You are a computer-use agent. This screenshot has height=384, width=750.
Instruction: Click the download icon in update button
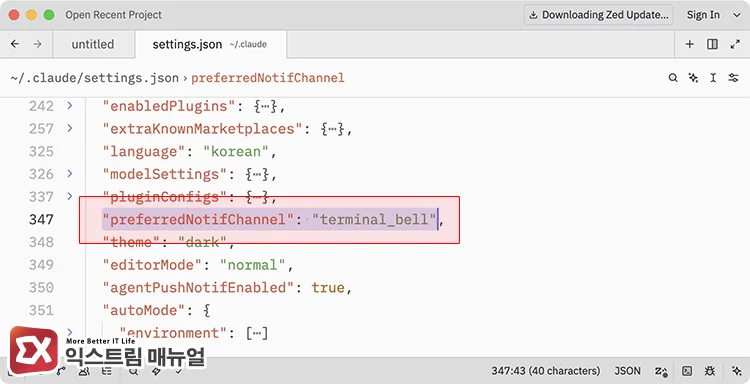point(533,15)
